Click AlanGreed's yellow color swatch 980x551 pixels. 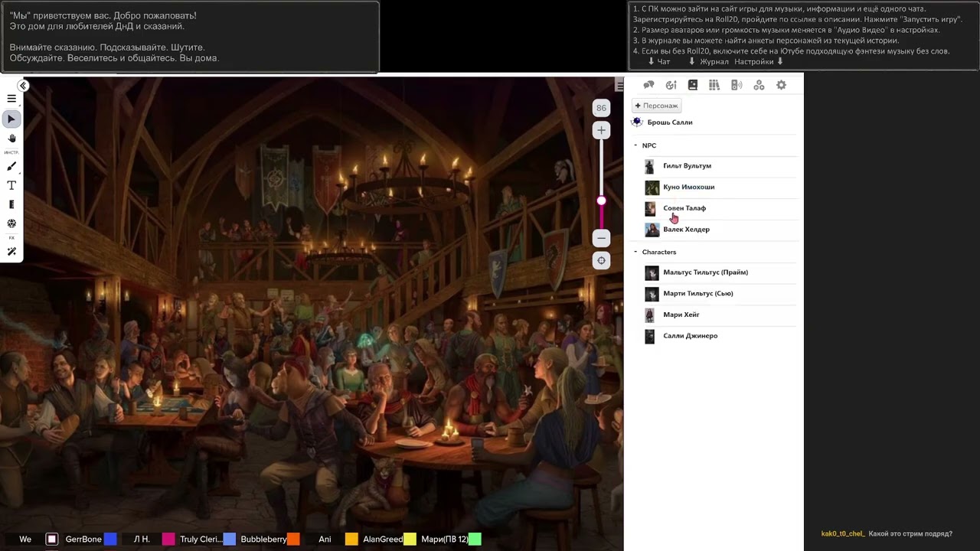tap(410, 540)
